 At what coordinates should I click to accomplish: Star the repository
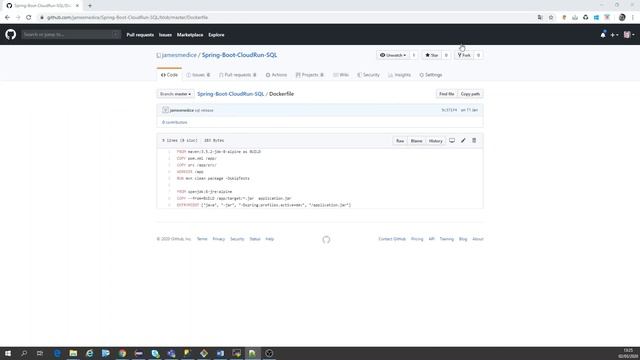point(432,55)
